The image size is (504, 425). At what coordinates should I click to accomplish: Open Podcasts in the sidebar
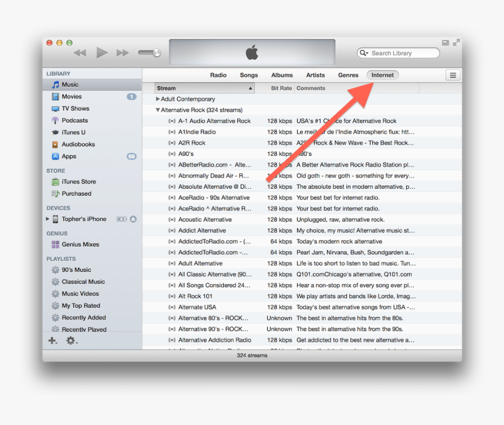coord(92,120)
